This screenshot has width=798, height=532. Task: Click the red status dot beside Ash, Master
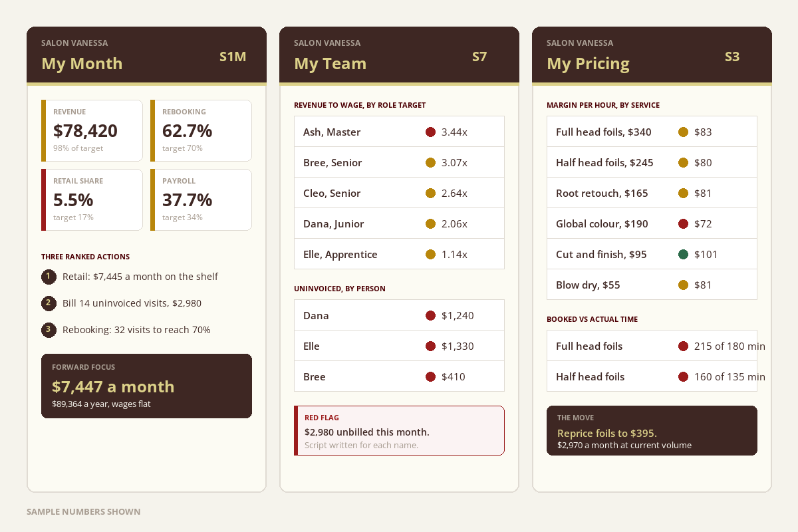coord(430,132)
